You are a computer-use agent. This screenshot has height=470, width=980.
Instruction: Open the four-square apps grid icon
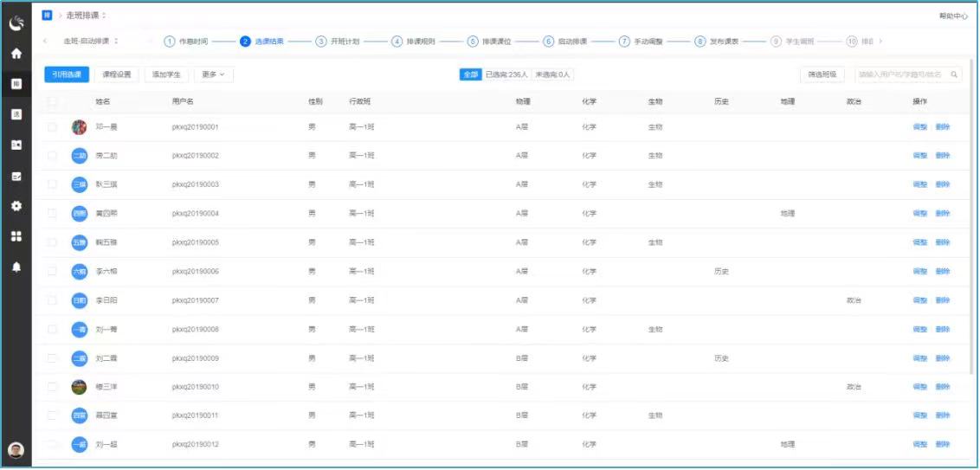tap(16, 236)
